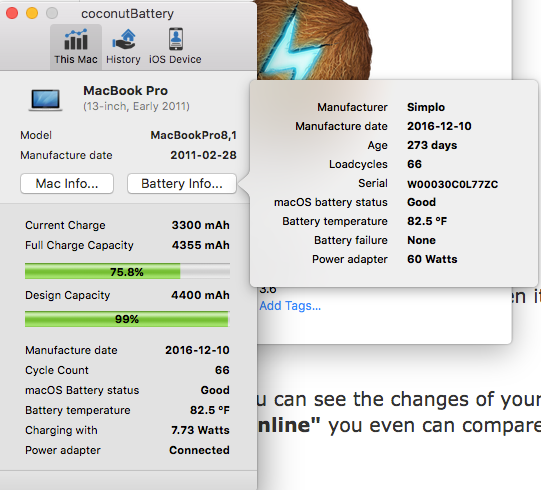Image resolution: width=541 pixels, height=490 pixels.
Task: Click the 7.73 Watts charging value
Action: [x=200, y=430]
